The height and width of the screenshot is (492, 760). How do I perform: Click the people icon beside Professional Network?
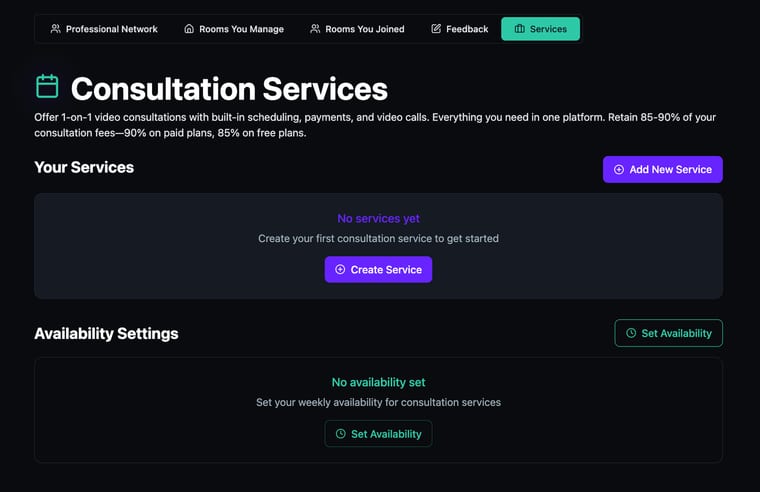pos(56,29)
